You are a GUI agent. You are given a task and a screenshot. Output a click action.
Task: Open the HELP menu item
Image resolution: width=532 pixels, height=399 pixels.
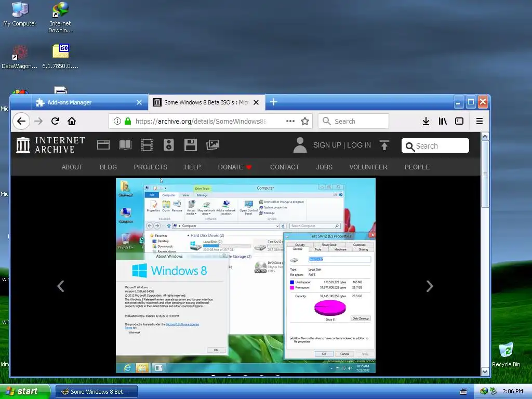[192, 167]
